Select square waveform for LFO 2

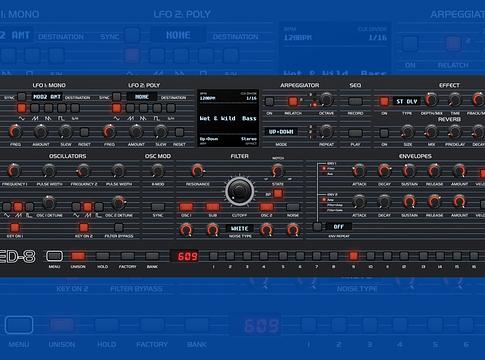[x=157, y=108]
